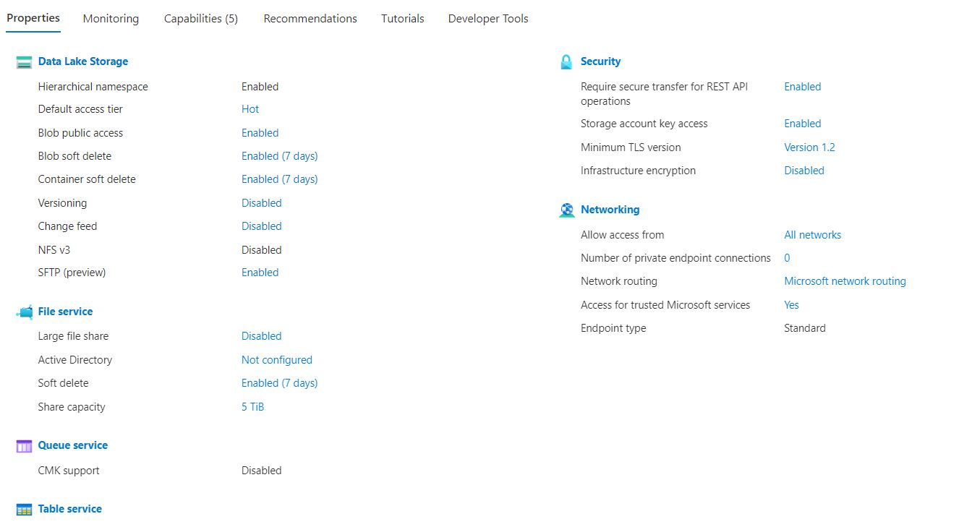Open the Capabilities (5) tab
The height and width of the screenshot is (527, 980).
[200, 18]
